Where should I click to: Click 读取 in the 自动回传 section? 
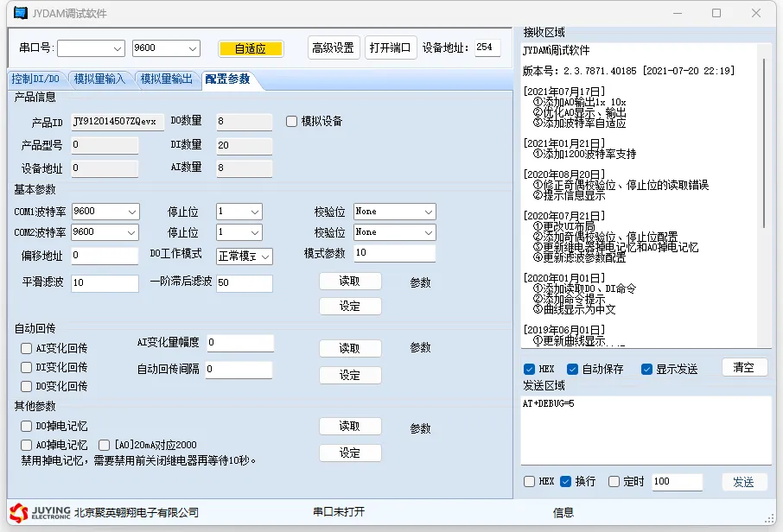(350, 348)
